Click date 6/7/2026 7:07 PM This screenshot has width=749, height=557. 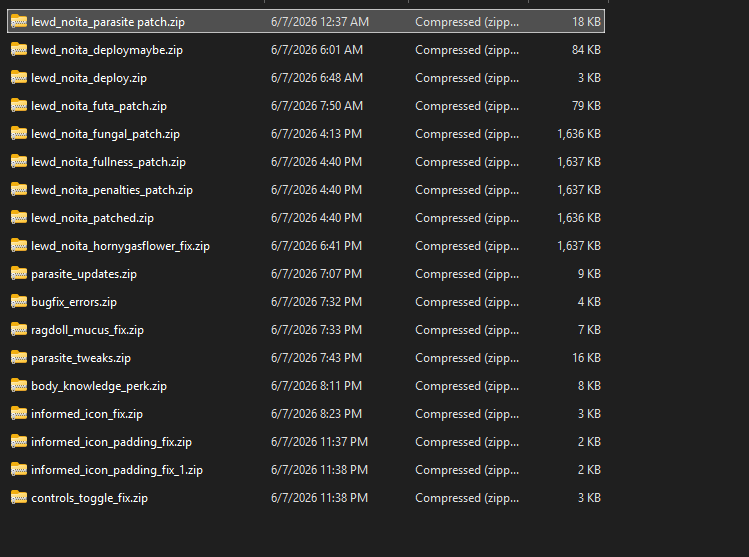tap(316, 274)
